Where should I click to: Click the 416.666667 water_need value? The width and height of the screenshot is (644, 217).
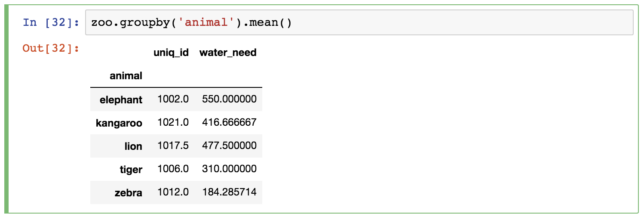(229, 123)
